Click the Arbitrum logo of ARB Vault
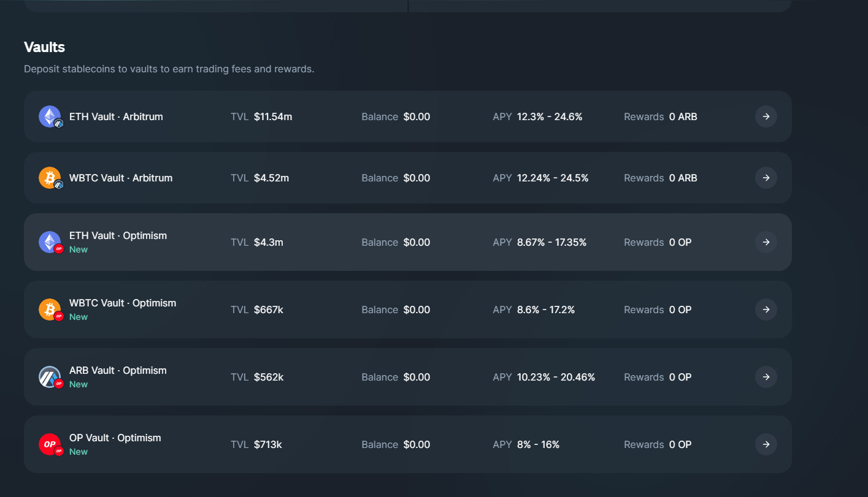The image size is (868, 497). pos(49,376)
